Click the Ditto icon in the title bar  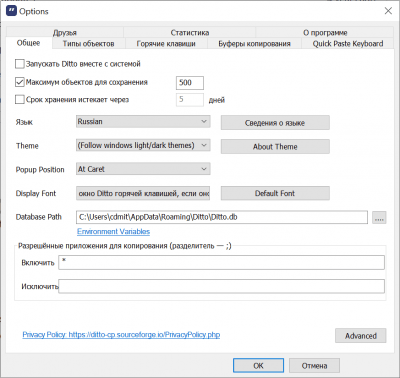tap(11, 11)
